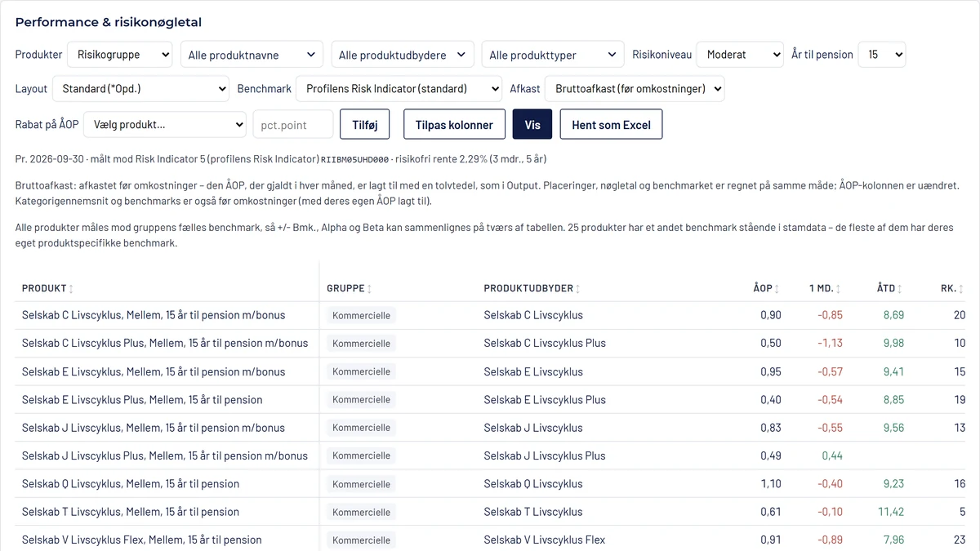The image size is (980, 551).
Task: Click provider 'Selskab C Livscyklus Plus' cell
Action: pos(545,343)
